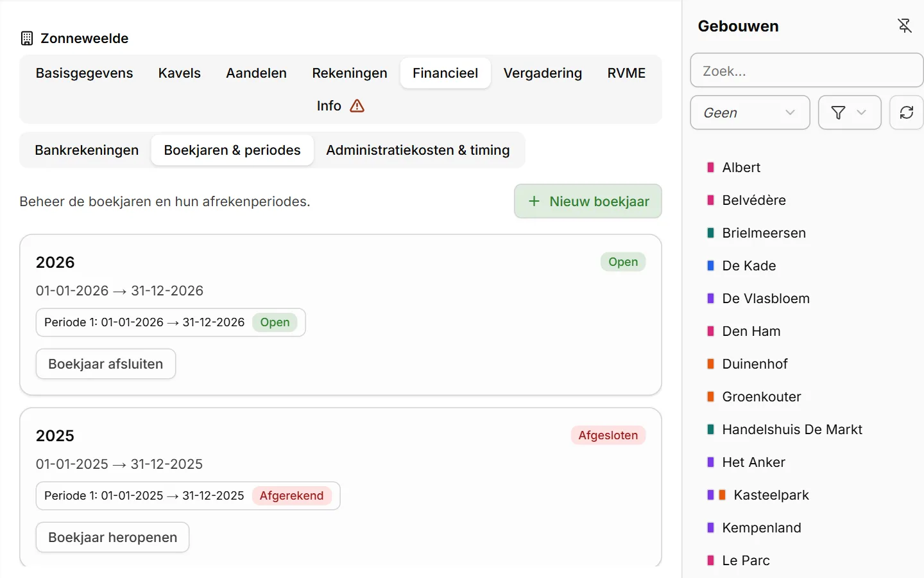Select the Financieel tab
Screen dimensions: 924x578
coord(445,73)
